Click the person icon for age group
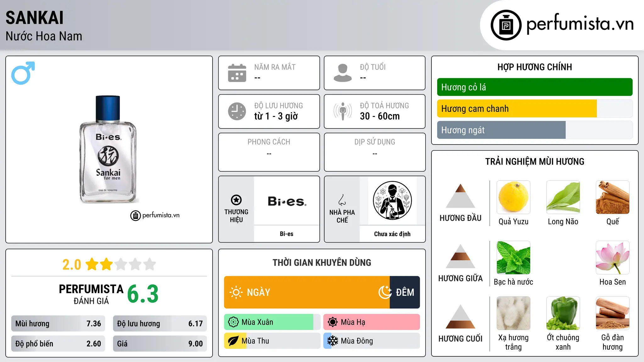This screenshot has height=362, width=644. (343, 73)
